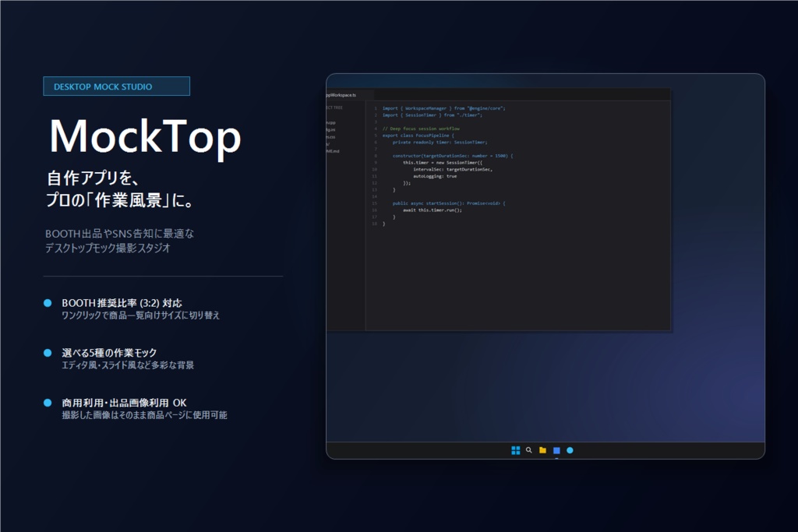Click the text 'BOOTH出品やSNS告知に最適な'
Viewport: 798px width, 532px height.
119,234
